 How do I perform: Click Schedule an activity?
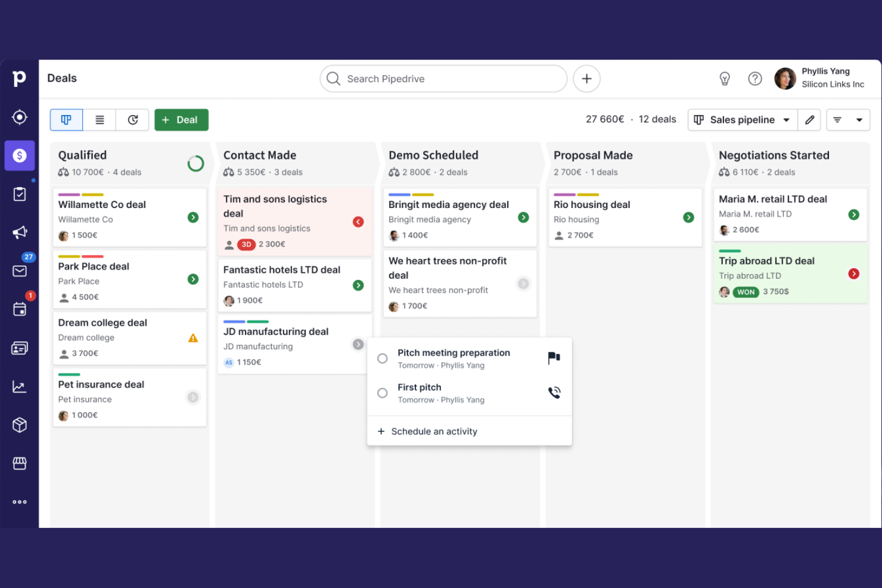click(434, 431)
